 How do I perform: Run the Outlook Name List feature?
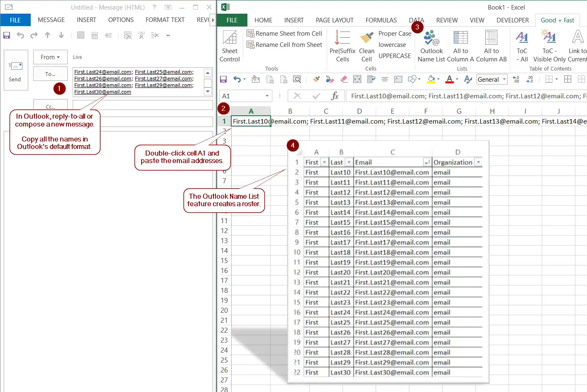coord(431,46)
